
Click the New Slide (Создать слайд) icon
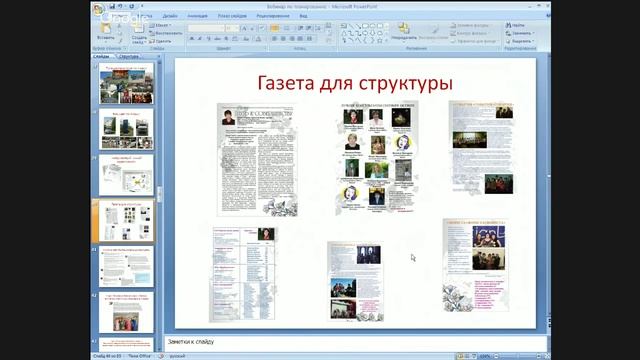point(139,29)
